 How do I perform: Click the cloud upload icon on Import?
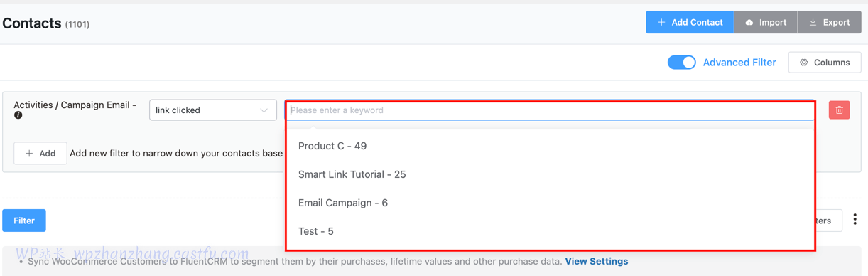(x=749, y=23)
